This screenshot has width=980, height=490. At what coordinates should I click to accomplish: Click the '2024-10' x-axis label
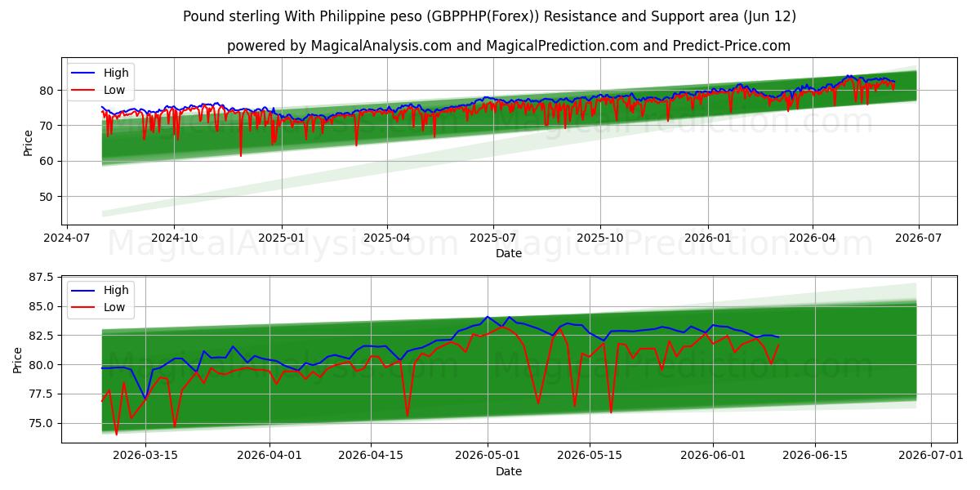click(174, 238)
